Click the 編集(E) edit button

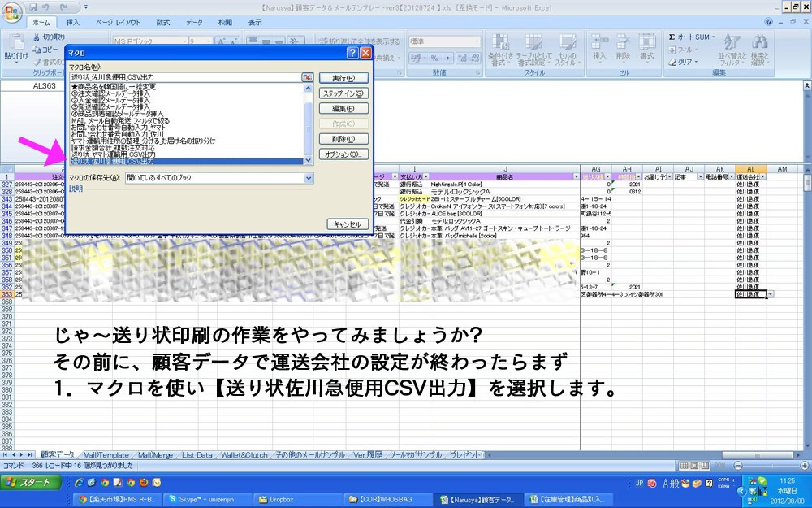tap(343, 108)
